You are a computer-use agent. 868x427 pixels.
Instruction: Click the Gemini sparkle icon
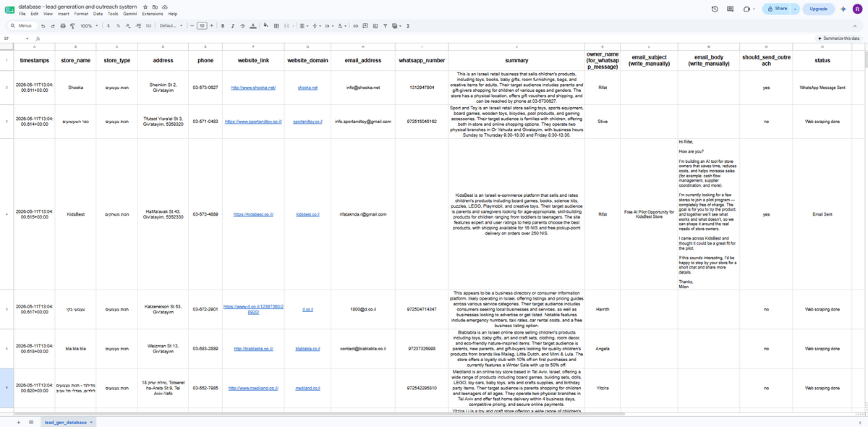coord(843,9)
